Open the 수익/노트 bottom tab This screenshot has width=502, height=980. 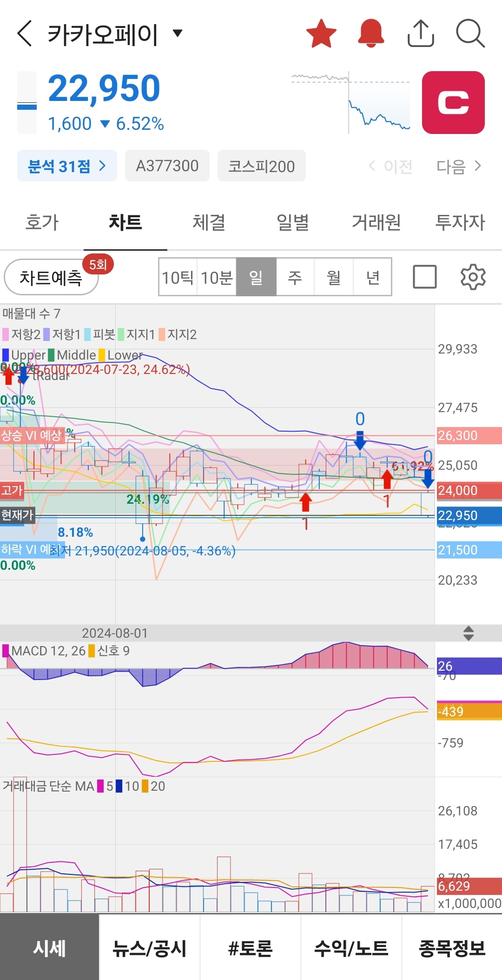[x=351, y=947]
